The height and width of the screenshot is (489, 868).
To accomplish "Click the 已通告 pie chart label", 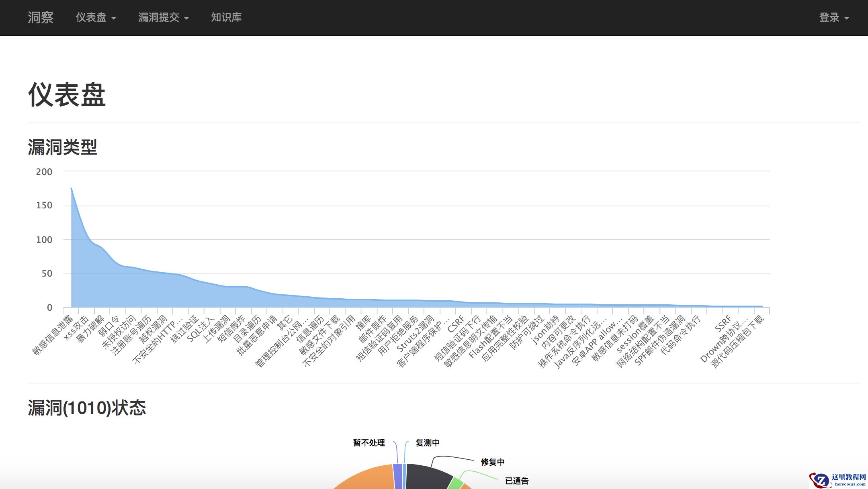I will 516,481.
